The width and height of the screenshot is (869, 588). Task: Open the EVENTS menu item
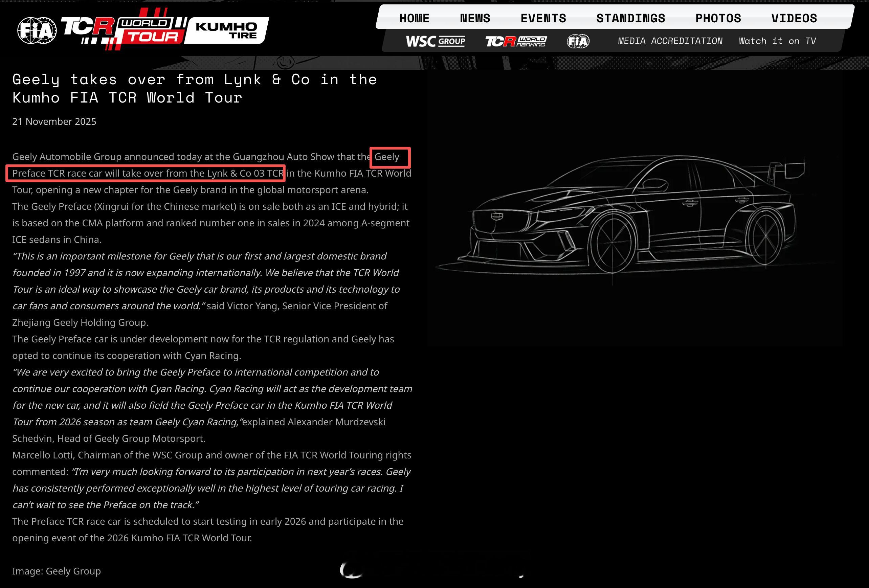[543, 18]
